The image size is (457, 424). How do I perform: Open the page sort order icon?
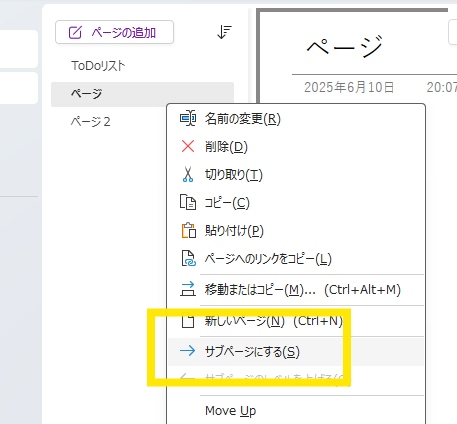point(224,32)
